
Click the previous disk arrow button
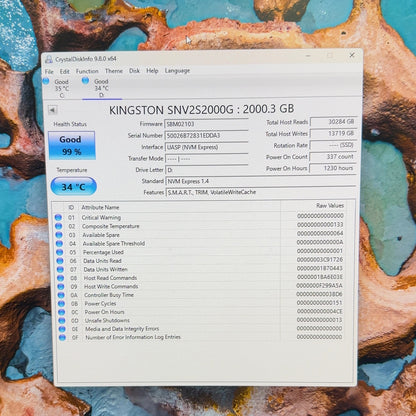tap(52, 110)
